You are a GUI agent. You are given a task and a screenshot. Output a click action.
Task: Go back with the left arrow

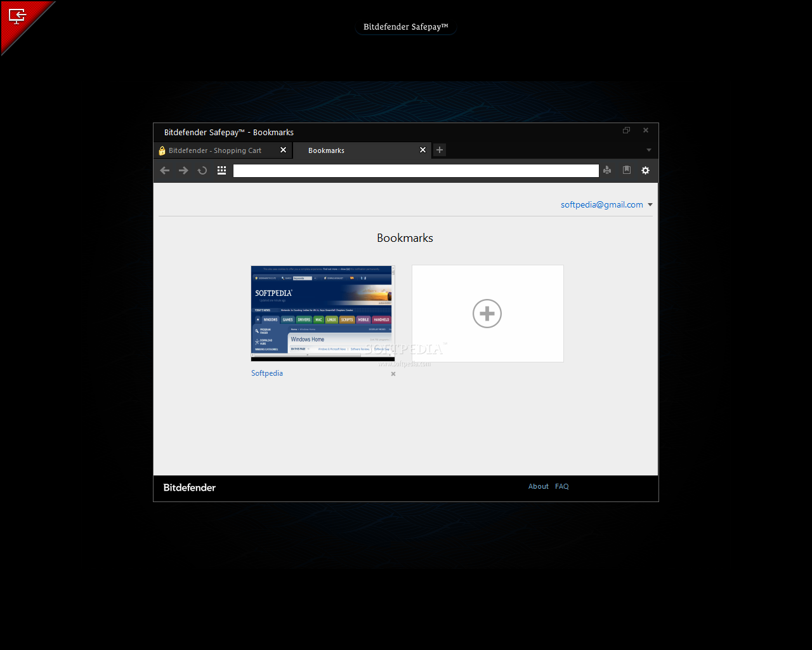pyautogui.click(x=165, y=170)
